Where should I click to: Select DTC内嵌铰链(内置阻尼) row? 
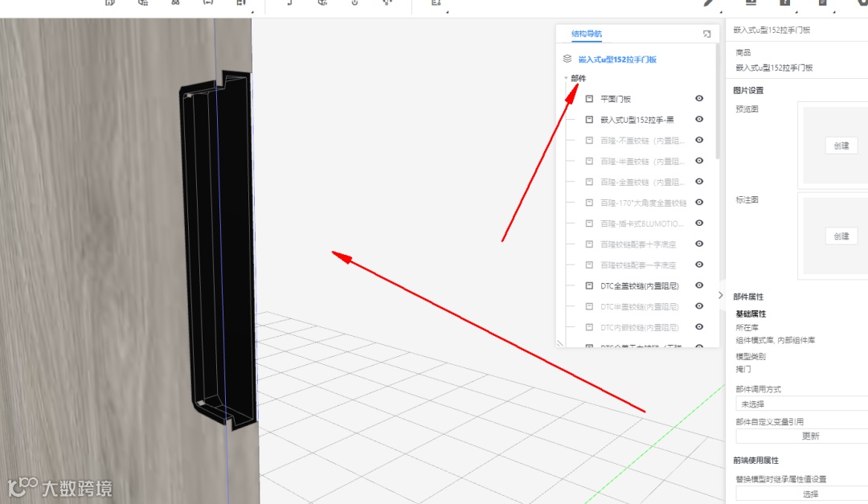tap(640, 327)
